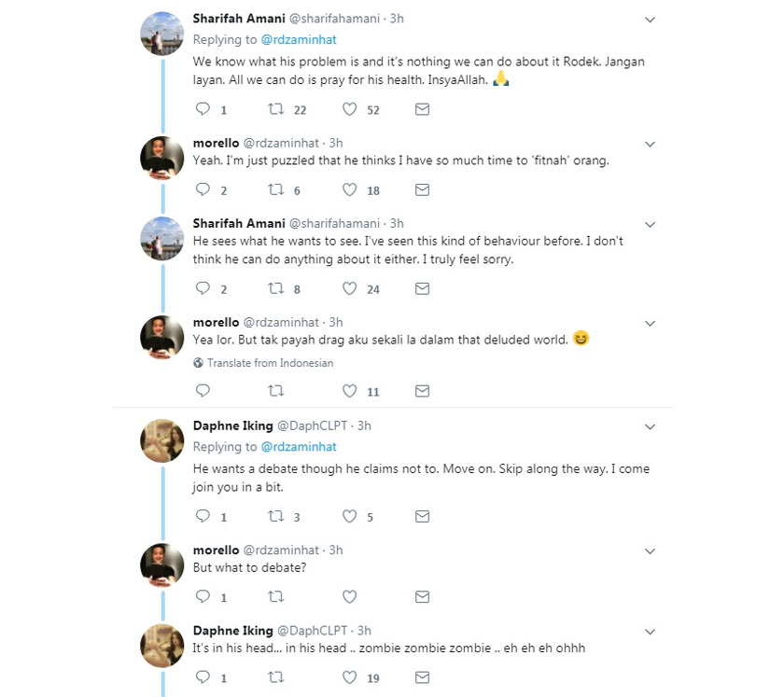Send the 'I truly feel sorry' tweet via message

[x=422, y=289]
